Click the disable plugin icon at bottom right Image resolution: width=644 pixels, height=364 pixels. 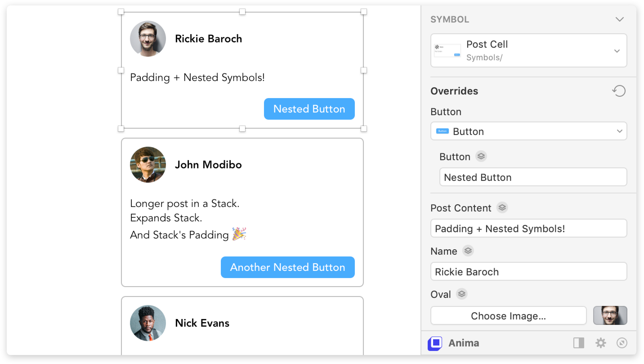[x=622, y=343]
